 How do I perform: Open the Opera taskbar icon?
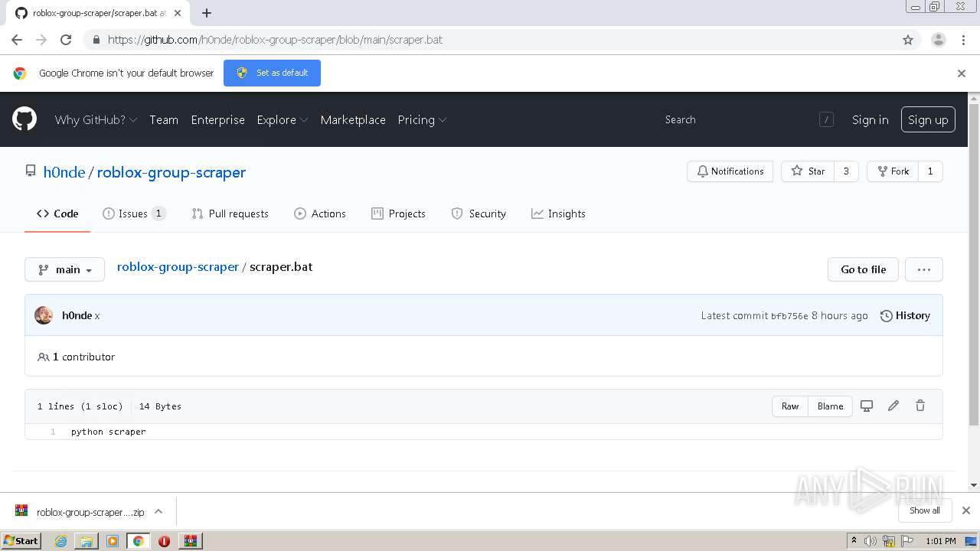point(164,541)
